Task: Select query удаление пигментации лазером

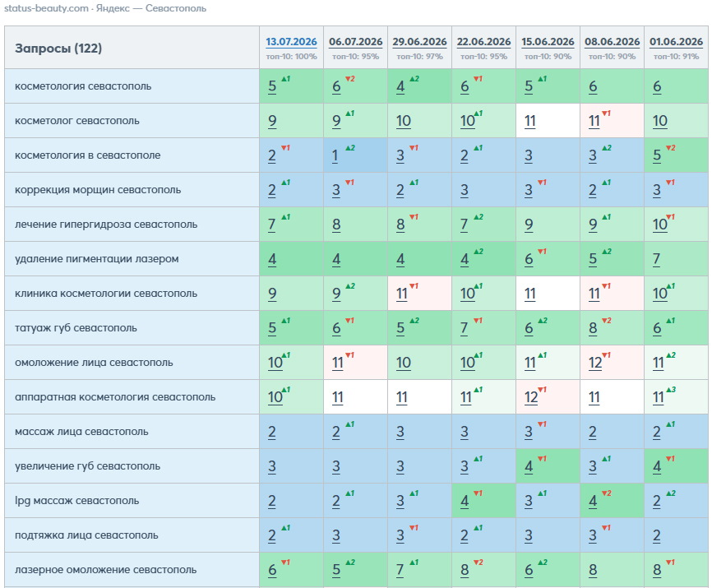Action: [x=97, y=259]
